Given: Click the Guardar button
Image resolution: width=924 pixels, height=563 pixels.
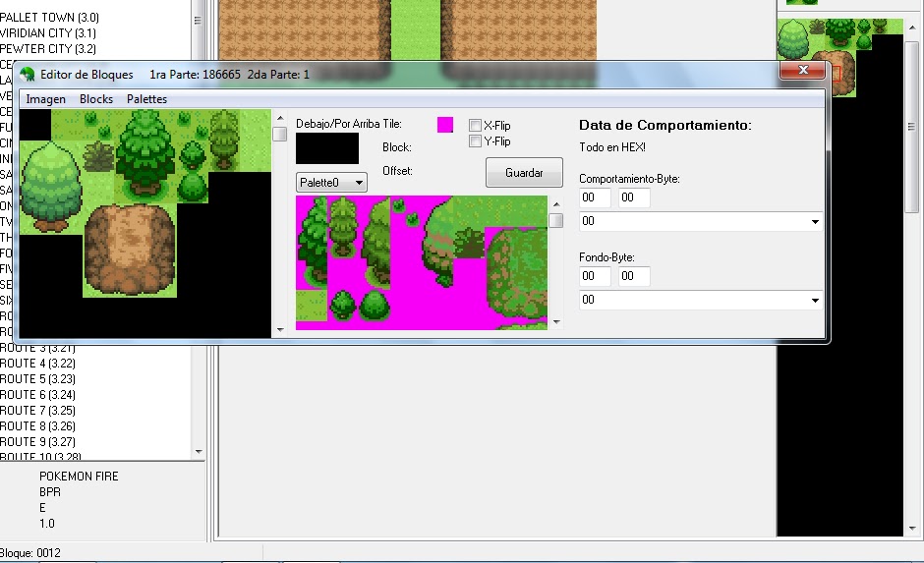Looking at the screenshot, I should pyautogui.click(x=524, y=173).
